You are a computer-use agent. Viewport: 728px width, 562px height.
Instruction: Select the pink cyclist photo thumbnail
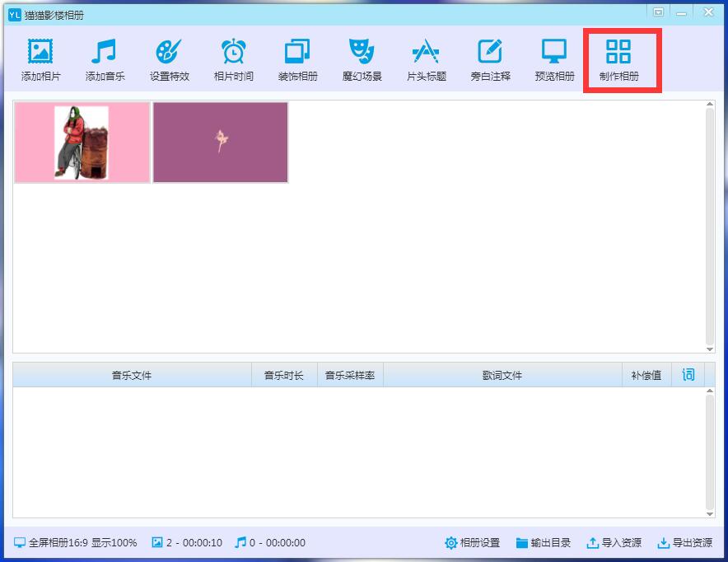(x=82, y=142)
